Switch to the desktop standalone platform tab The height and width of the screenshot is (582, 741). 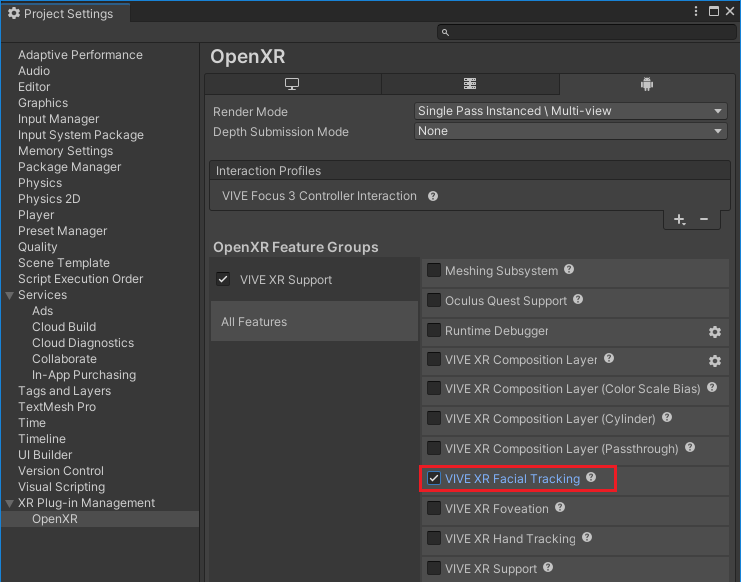(x=293, y=84)
